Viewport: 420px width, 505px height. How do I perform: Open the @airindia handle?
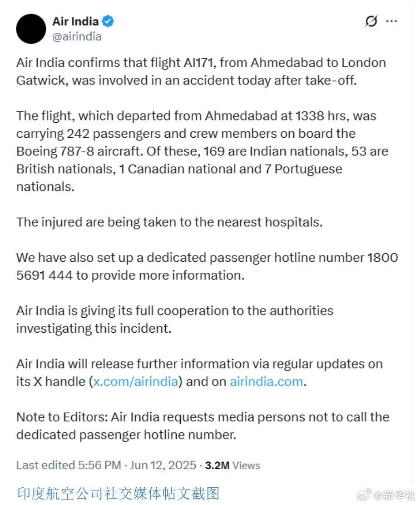[x=77, y=37]
